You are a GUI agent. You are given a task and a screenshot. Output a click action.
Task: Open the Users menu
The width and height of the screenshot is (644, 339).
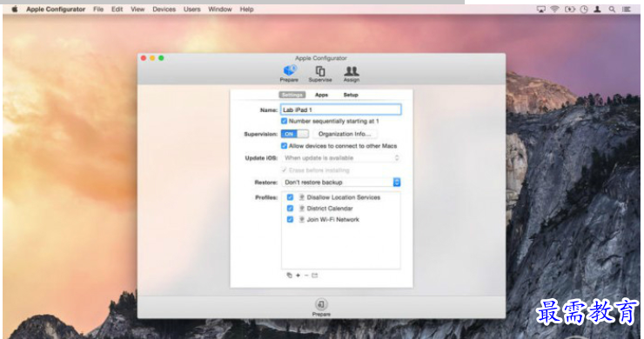(191, 9)
